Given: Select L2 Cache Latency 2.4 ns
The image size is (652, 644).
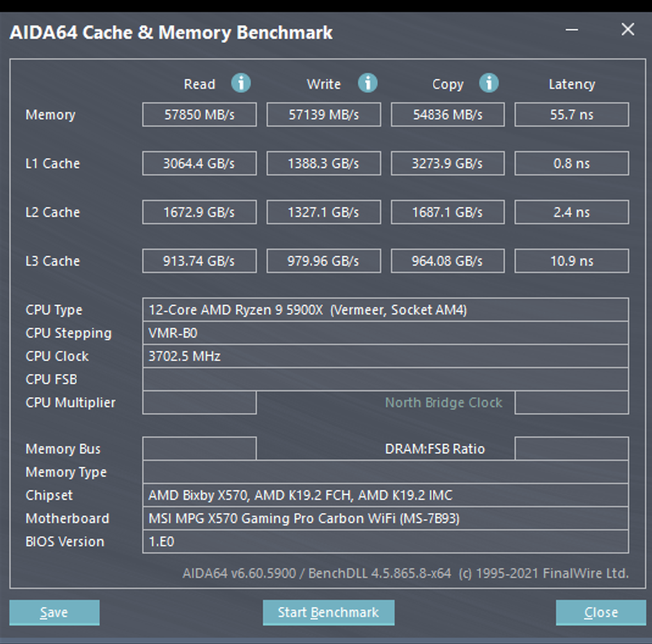Looking at the screenshot, I should coord(572,212).
